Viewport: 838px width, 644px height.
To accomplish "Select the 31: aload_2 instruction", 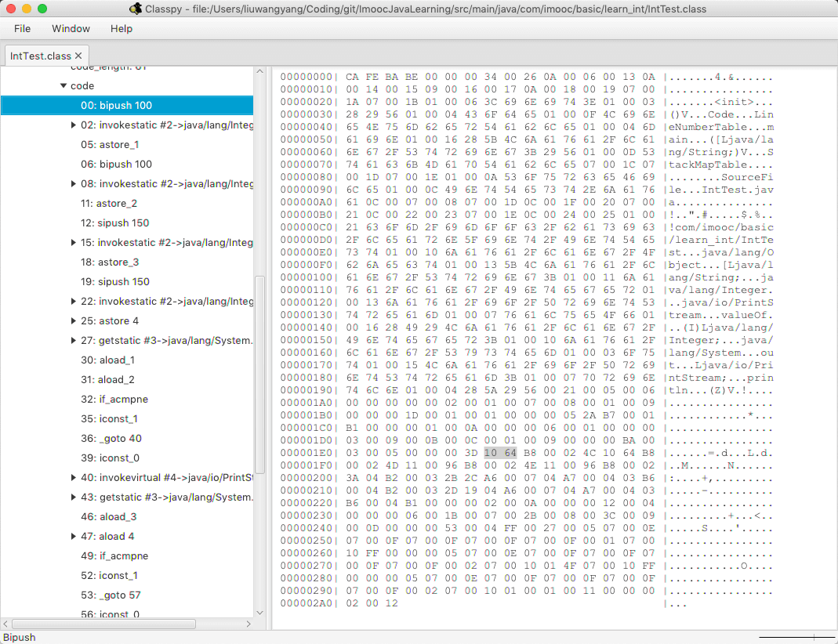I will click(x=108, y=380).
